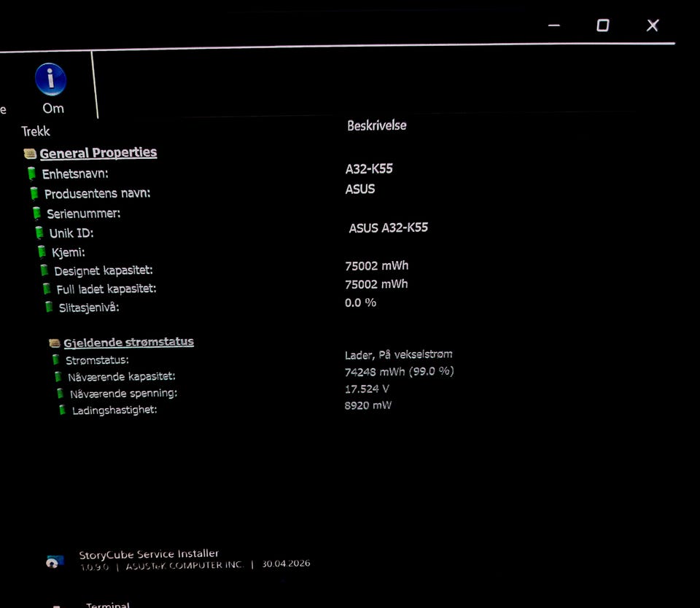700x608 pixels.
Task: Select the Kjemi row label
Action: [69, 252]
